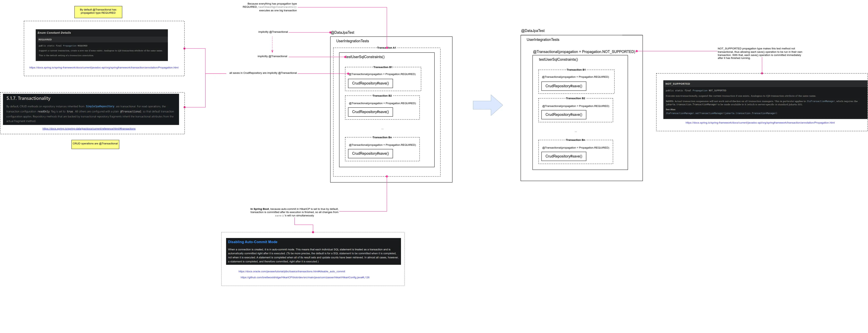
Task: Click the pink connector dot beside @DataJpaTest
Action: [x=330, y=32]
